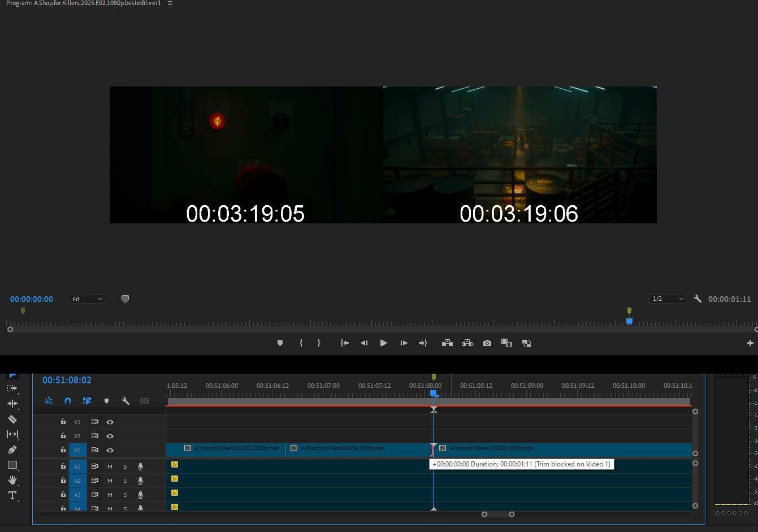Open the Fit zoom level dropdown
Viewport: 758px width, 532px height.
[87, 299]
